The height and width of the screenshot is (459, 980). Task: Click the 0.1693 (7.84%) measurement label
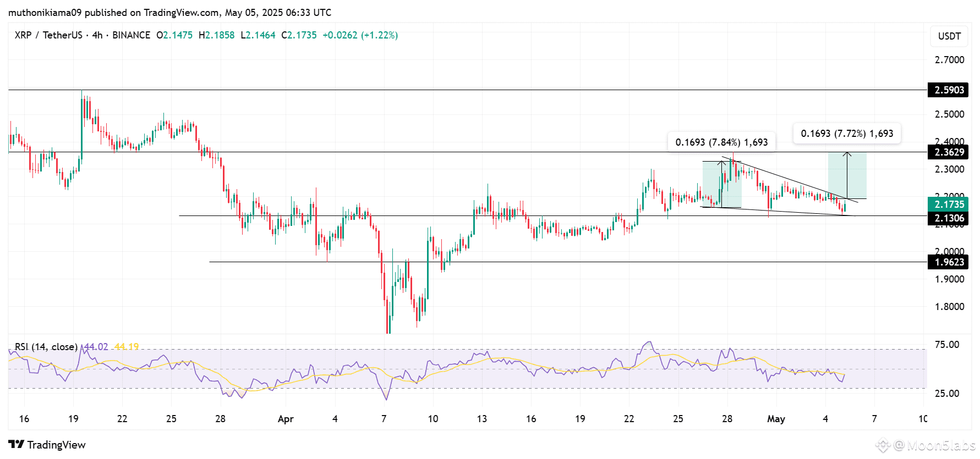721,142
